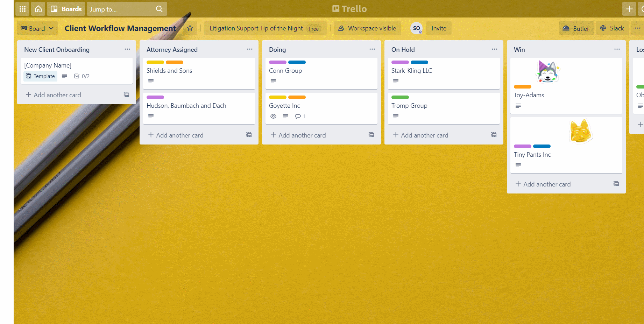Go to Trello home icon

point(38,9)
